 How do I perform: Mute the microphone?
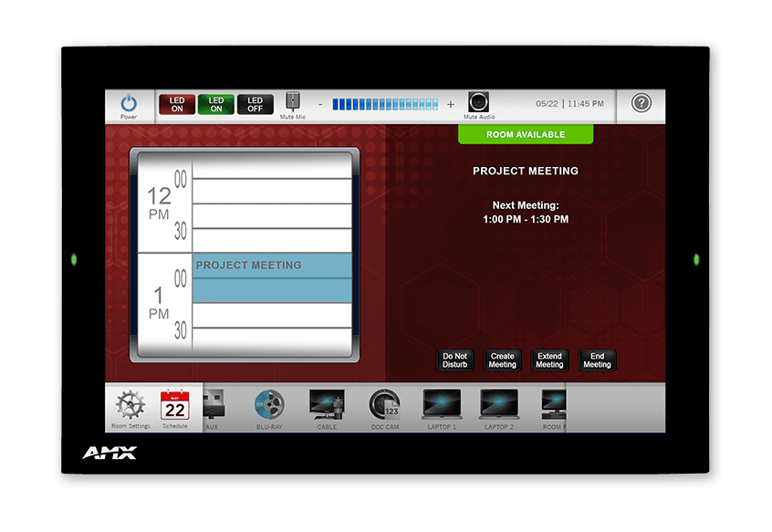click(x=293, y=103)
